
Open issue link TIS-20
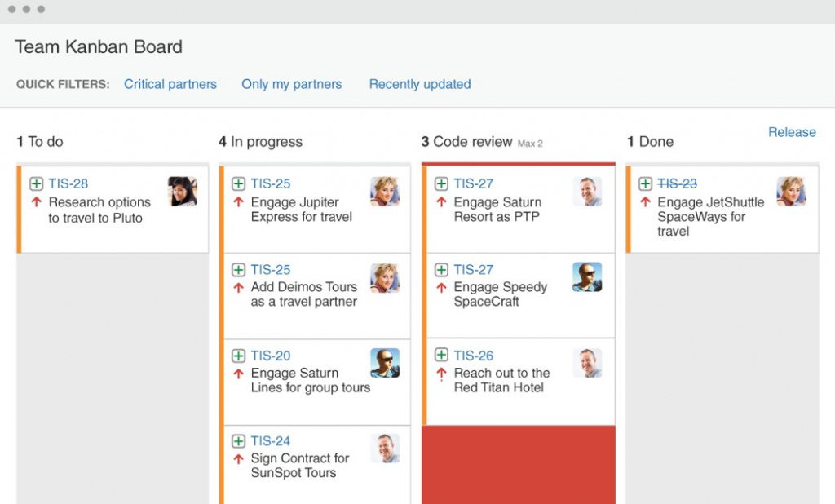[271, 356]
